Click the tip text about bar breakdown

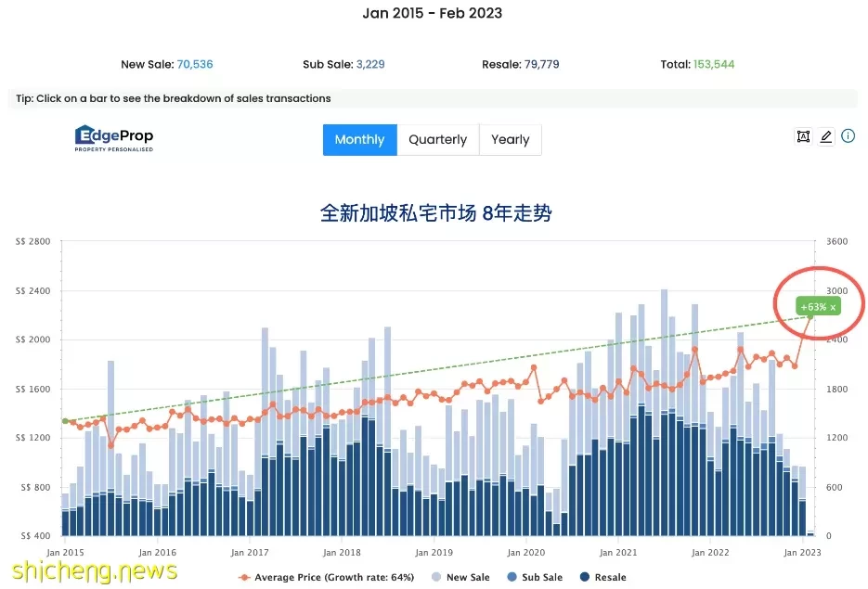(174, 98)
